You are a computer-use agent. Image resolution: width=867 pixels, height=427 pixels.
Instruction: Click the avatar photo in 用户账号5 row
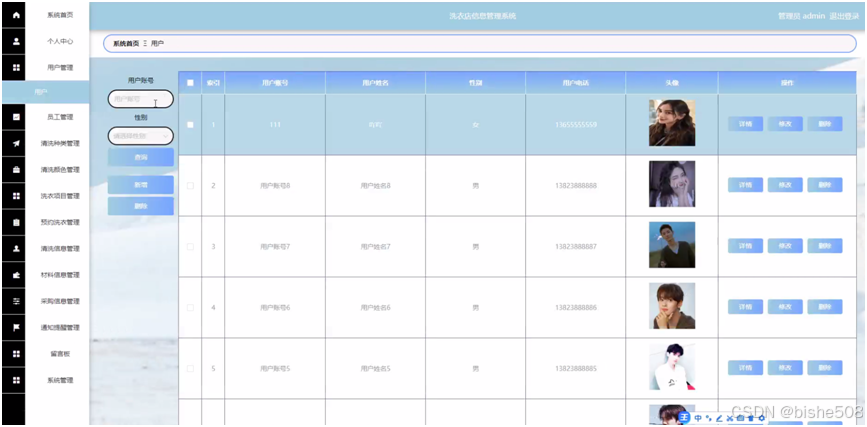click(672, 367)
